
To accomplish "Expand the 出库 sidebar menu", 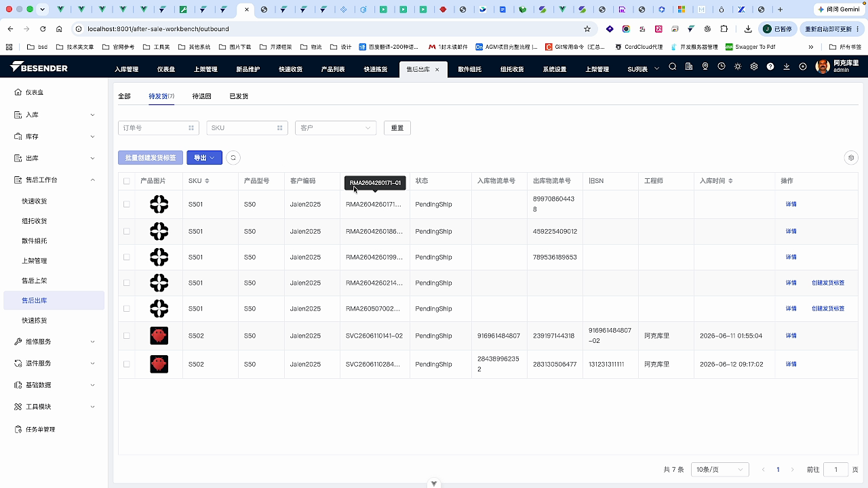I will click(x=54, y=158).
